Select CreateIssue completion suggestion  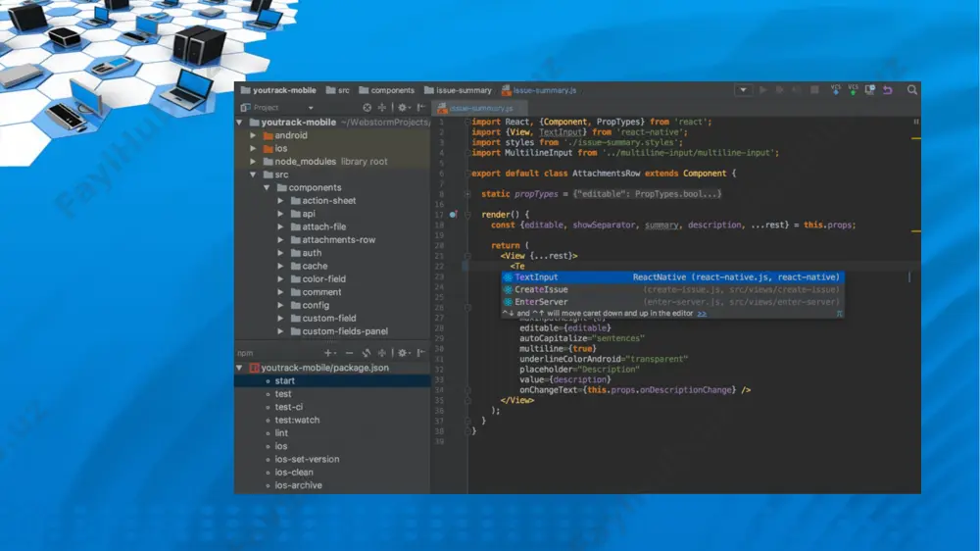672,289
